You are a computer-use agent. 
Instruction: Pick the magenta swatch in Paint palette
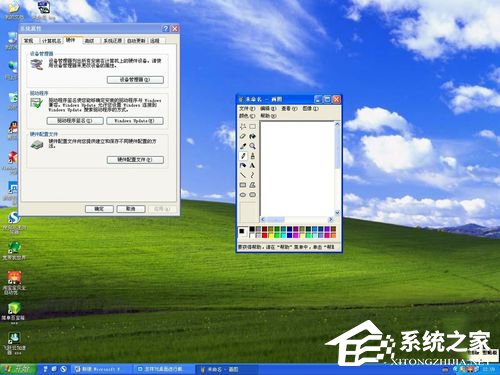[296, 235]
